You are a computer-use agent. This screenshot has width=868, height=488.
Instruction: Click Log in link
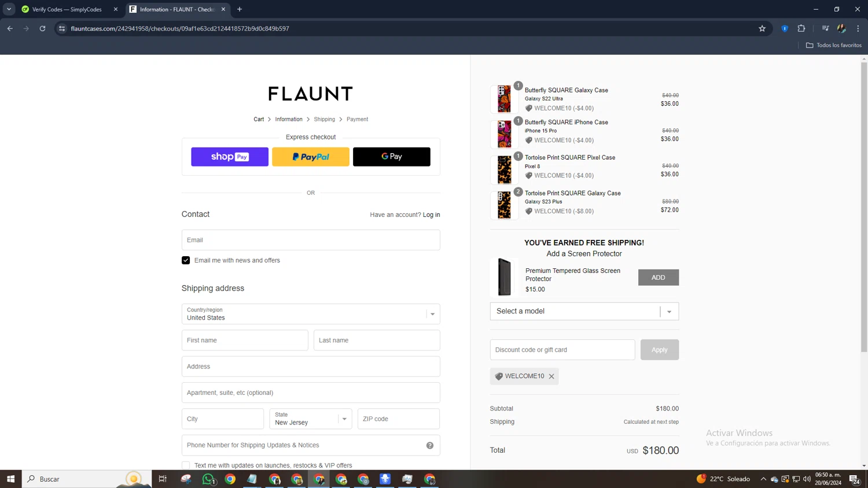pos(432,215)
